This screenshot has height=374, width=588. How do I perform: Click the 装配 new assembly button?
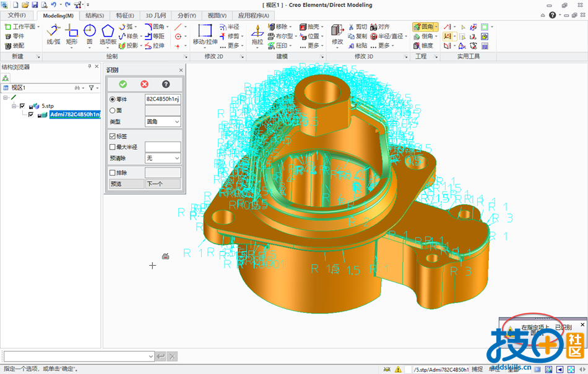[15, 46]
